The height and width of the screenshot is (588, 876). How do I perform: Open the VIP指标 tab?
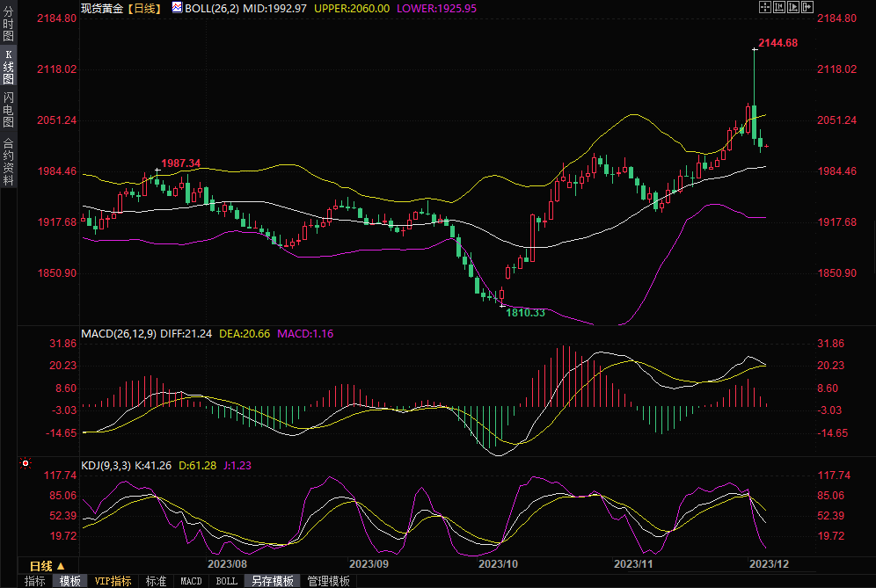coord(113,581)
